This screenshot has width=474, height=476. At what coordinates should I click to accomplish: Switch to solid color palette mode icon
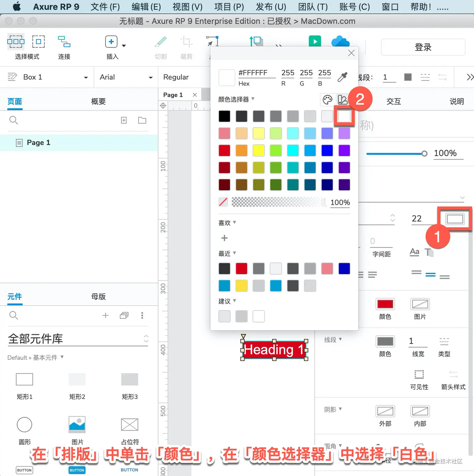point(327,100)
